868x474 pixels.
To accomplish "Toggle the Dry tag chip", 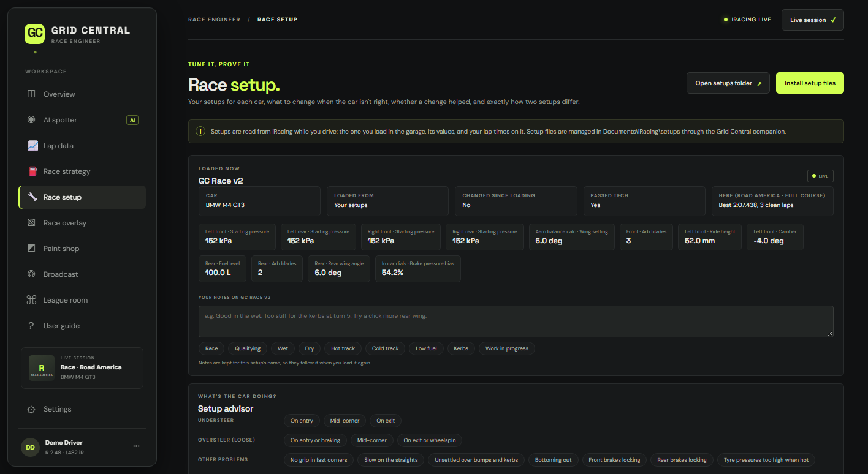I will (x=310, y=348).
